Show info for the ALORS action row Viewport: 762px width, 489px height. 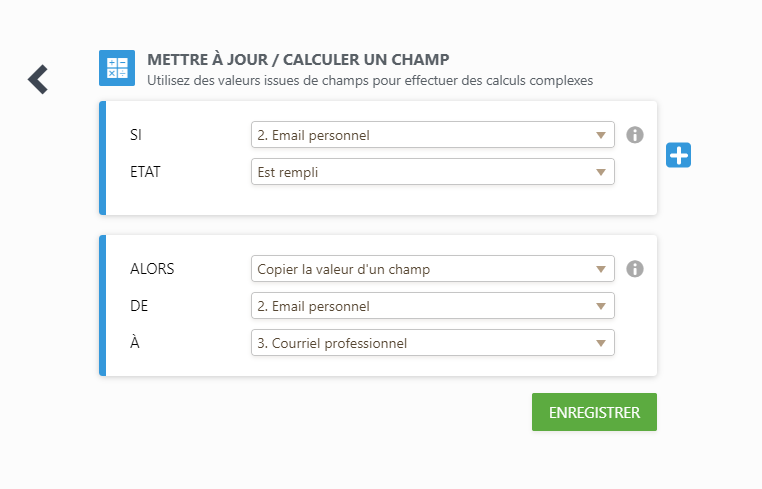tap(635, 269)
